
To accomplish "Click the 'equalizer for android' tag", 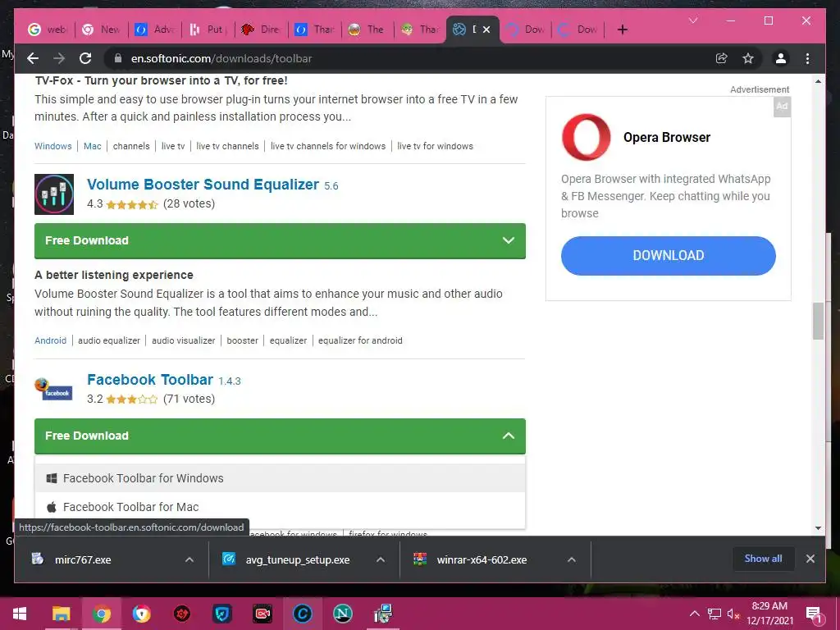I will [360, 340].
